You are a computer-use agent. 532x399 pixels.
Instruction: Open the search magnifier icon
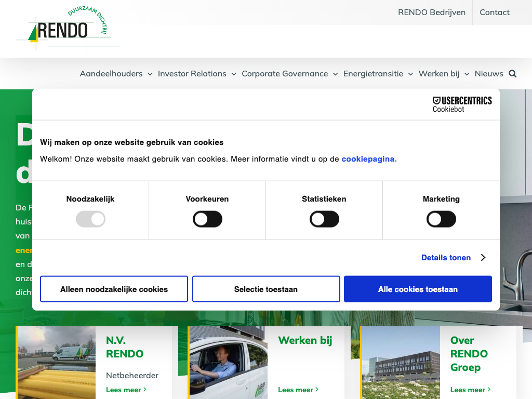[512, 74]
